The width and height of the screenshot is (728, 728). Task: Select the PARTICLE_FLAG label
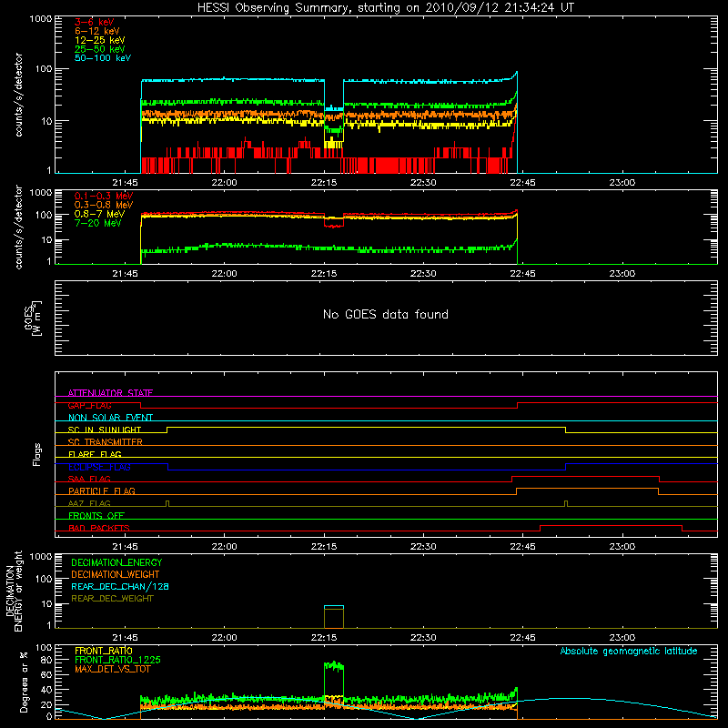coord(102,490)
